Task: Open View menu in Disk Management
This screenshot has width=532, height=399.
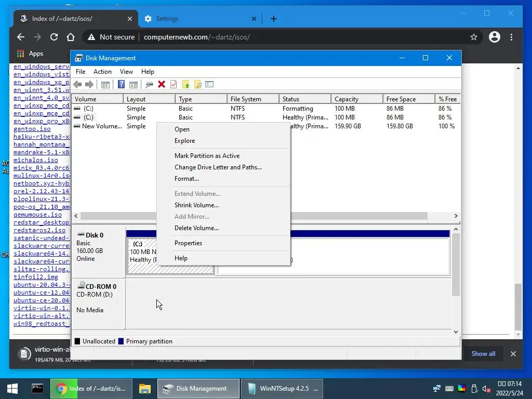Action: pos(126,72)
